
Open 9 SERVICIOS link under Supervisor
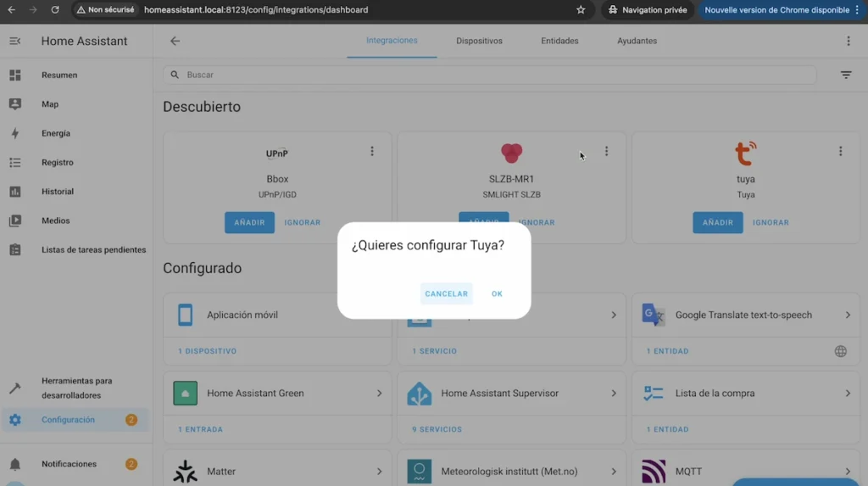(437, 429)
